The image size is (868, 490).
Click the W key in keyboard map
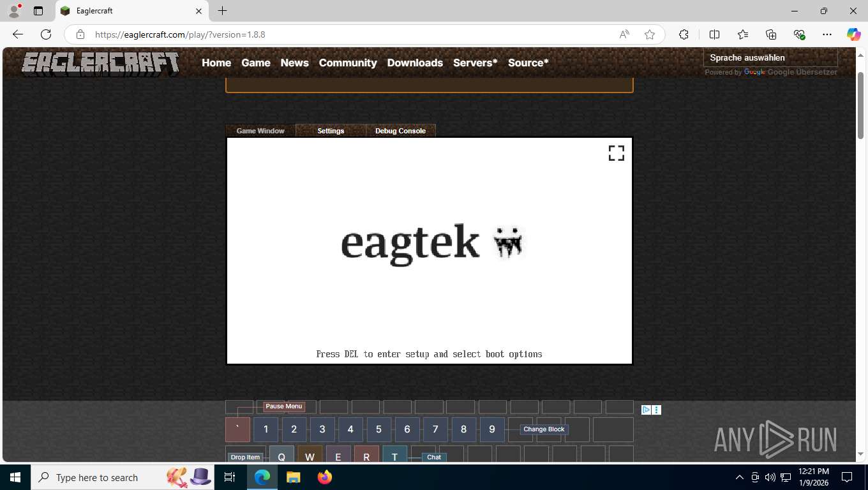pyautogui.click(x=310, y=454)
